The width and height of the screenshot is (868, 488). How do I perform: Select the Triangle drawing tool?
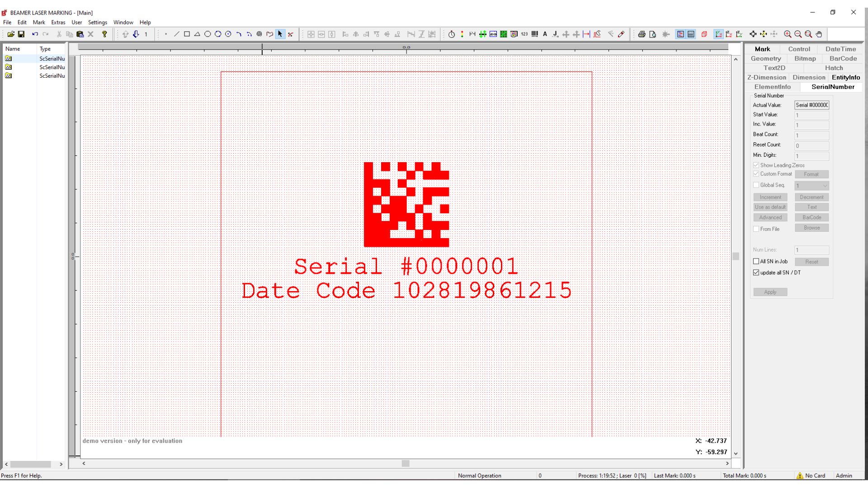pos(197,34)
